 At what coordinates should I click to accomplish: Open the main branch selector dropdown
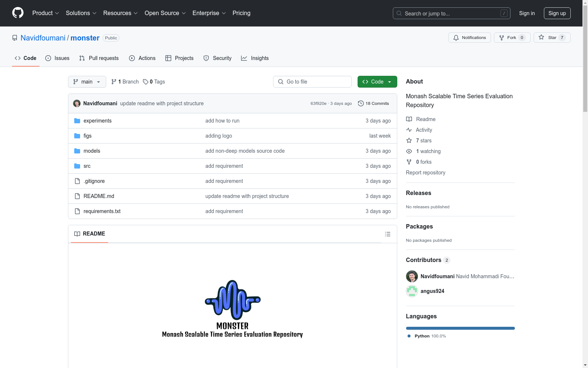pos(87,82)
